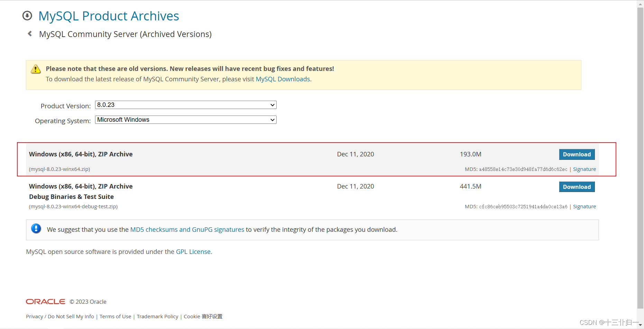Open the GPL License link

coord(193,252)
